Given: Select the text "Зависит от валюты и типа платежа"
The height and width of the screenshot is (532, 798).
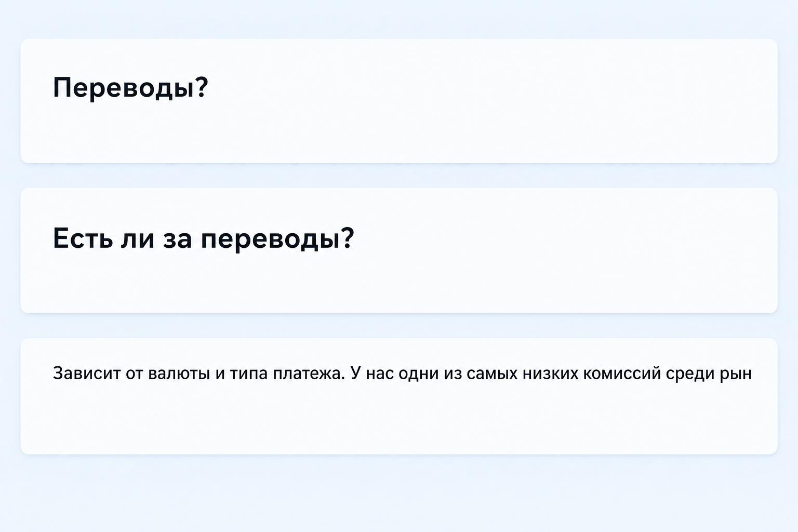Looking at the screenshot, I should (x=199, y=373).
